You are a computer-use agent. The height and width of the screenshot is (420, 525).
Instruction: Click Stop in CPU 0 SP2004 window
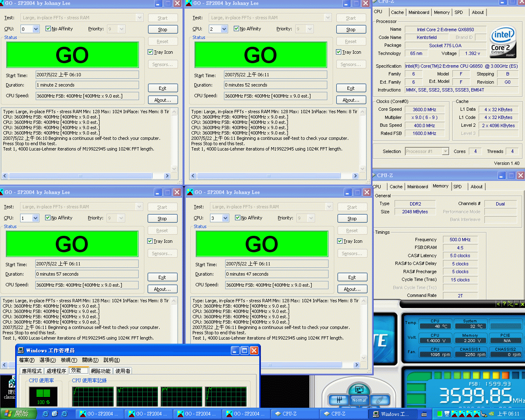(x=163, y=30)
